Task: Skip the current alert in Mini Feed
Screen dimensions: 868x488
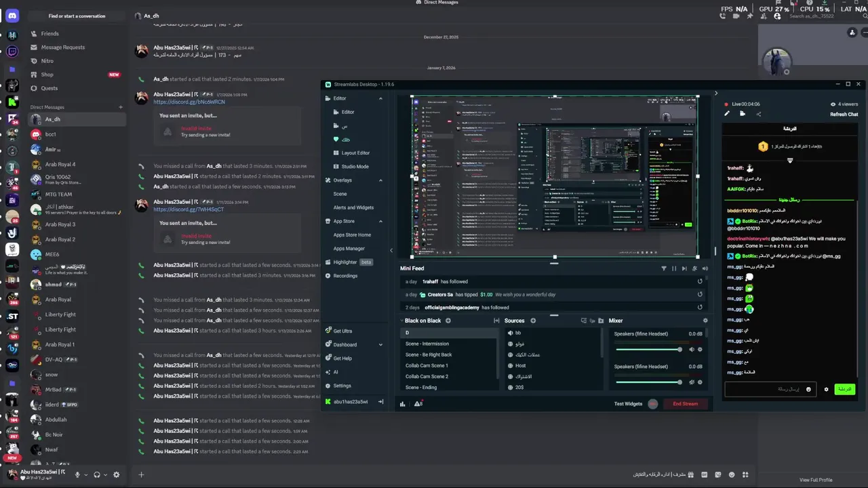Action: (x=684, y=268)
